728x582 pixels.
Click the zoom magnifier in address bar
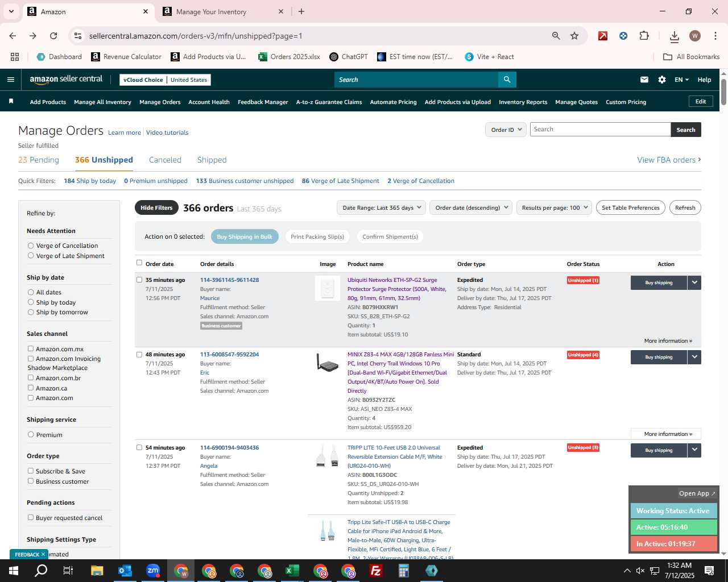coord(556,36)
